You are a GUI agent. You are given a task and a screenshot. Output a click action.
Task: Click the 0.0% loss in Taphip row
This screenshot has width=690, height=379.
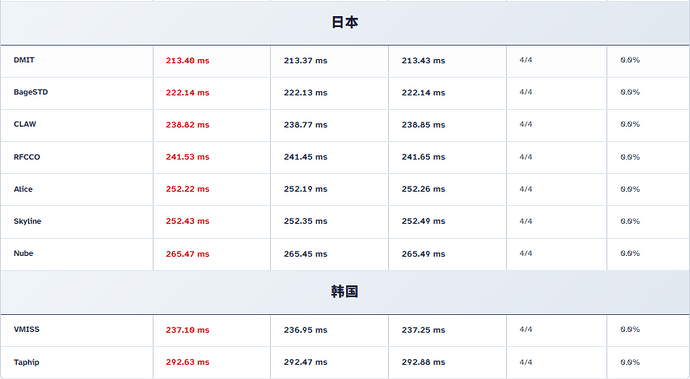[630, 362]
